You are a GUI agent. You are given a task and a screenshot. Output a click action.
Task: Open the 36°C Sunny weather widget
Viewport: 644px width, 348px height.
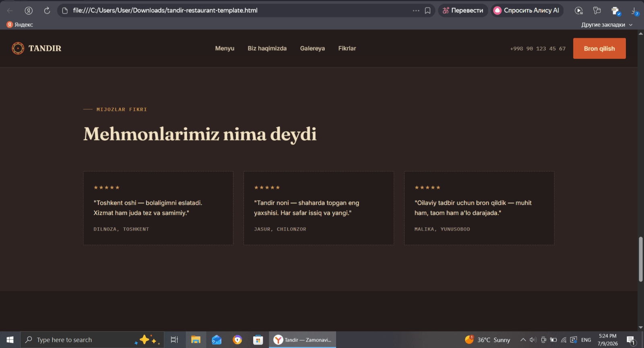click(487, 340)
